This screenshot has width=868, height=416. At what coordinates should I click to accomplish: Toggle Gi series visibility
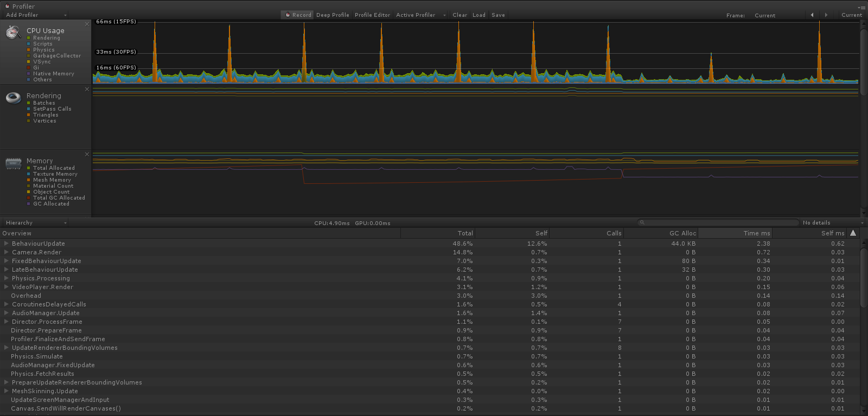(29, 68)
